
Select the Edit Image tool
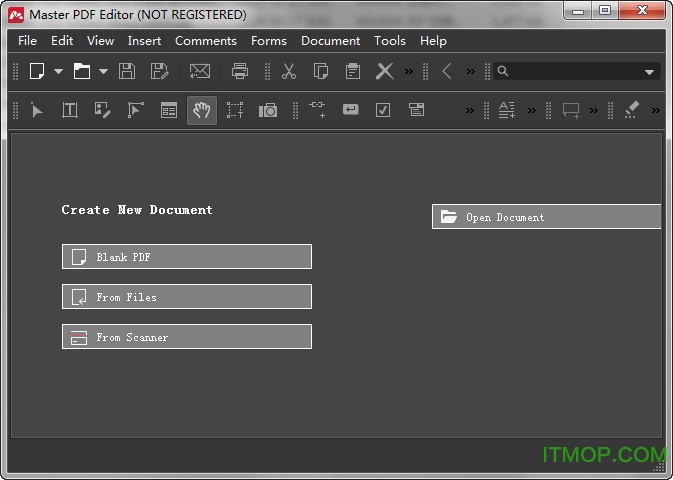point(103,110)
